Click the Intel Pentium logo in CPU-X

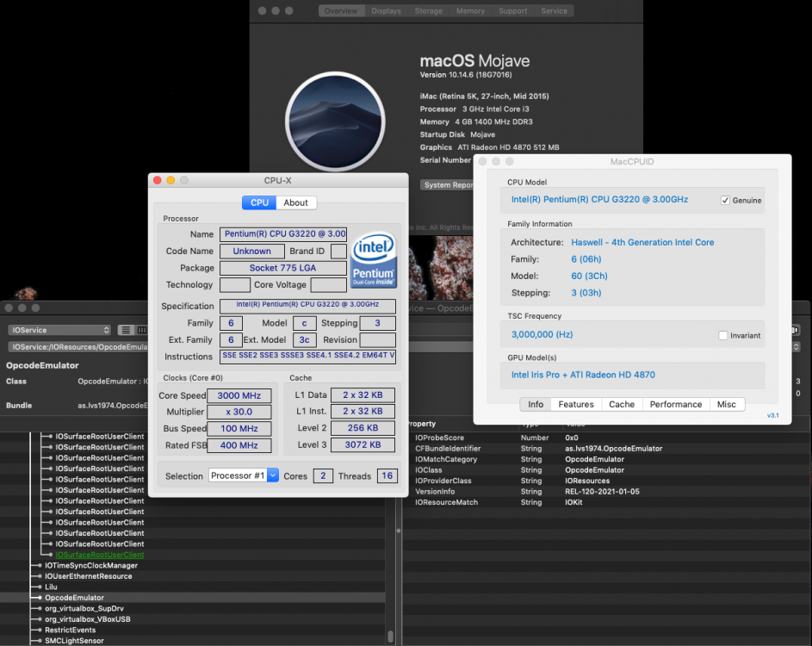coord(374,260)
